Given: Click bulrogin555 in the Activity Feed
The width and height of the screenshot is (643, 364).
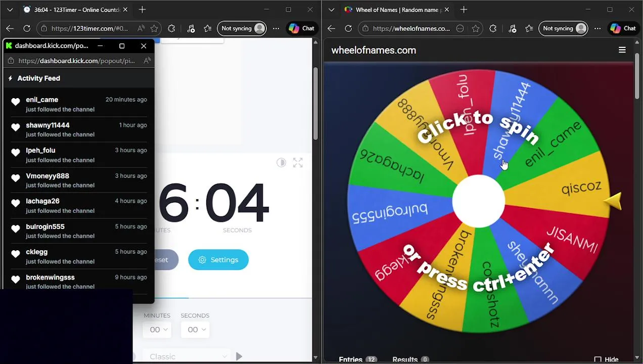Looking at the screenshot, I should coord(45,226).
